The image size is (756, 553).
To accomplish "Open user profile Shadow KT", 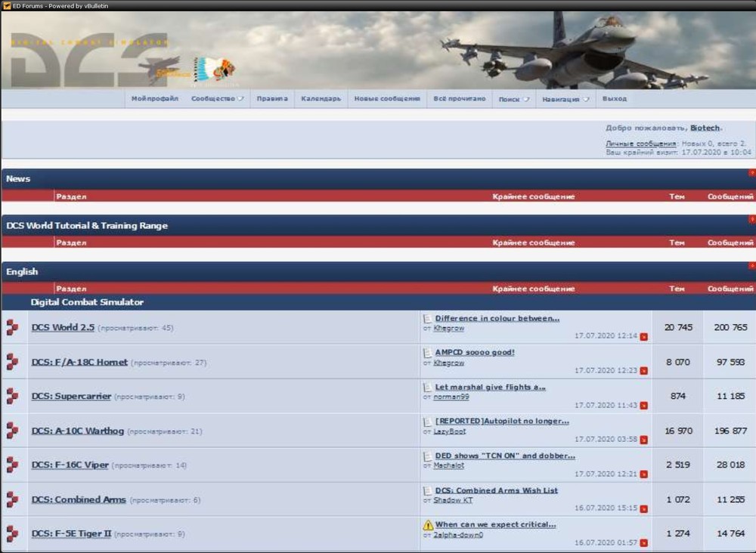I will [x=453, y=500].
